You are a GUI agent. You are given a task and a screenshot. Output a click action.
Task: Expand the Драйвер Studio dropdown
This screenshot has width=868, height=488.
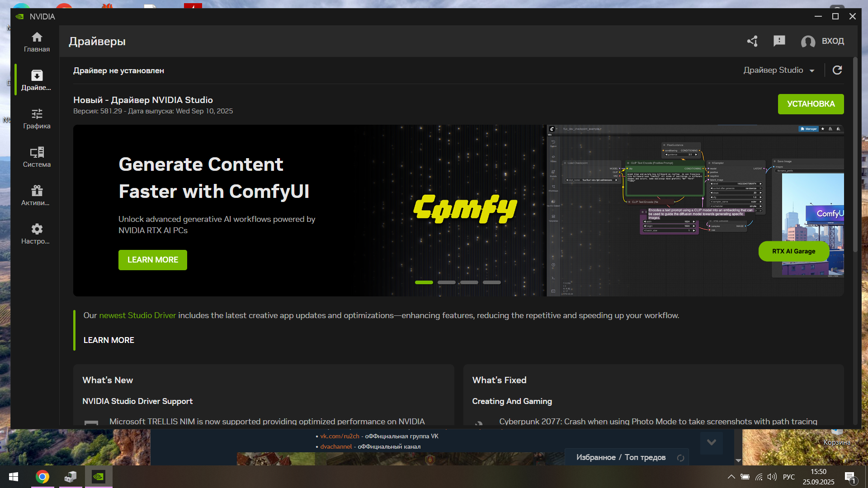[x=778, y=70]
